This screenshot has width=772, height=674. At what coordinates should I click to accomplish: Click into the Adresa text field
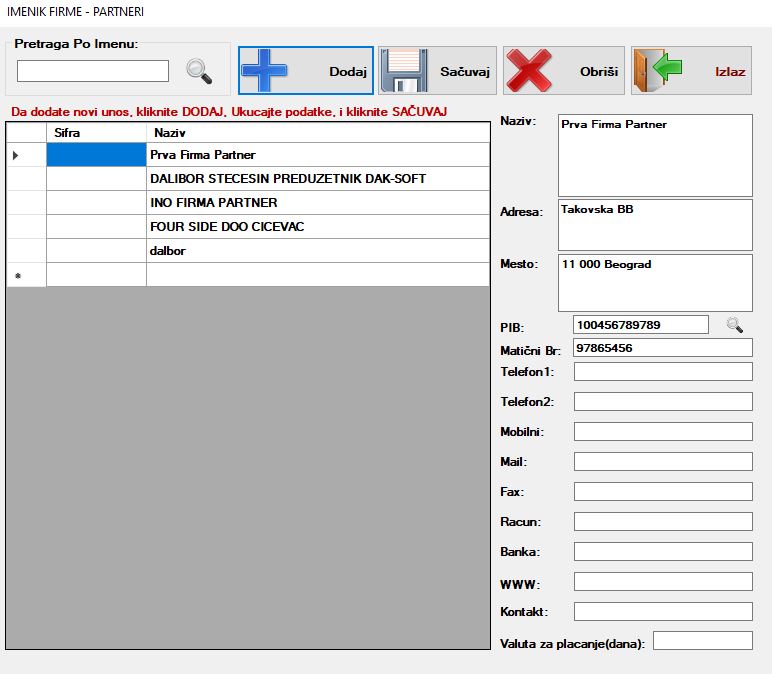(655, 225)
